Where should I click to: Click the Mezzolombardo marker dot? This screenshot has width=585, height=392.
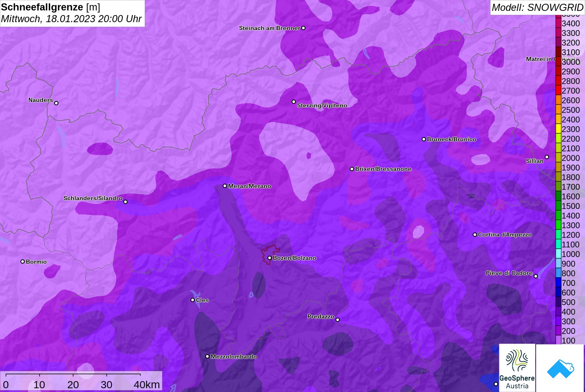(207, 356)
